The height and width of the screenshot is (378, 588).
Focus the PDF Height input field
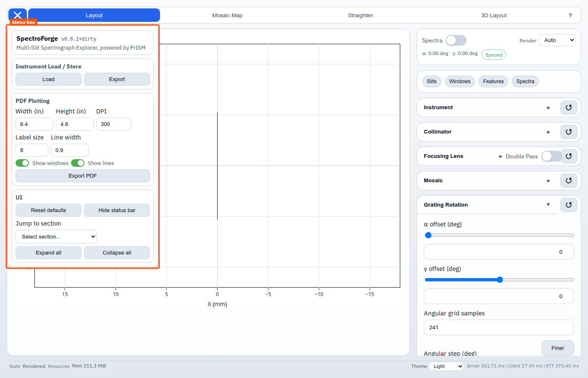tap(75, 124)
